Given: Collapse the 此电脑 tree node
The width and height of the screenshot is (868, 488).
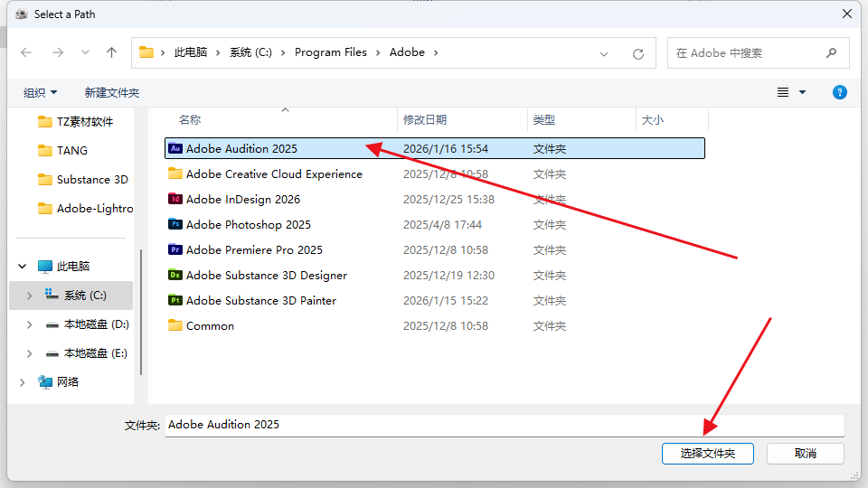Looking at the screenshot, I should point(22,266).
